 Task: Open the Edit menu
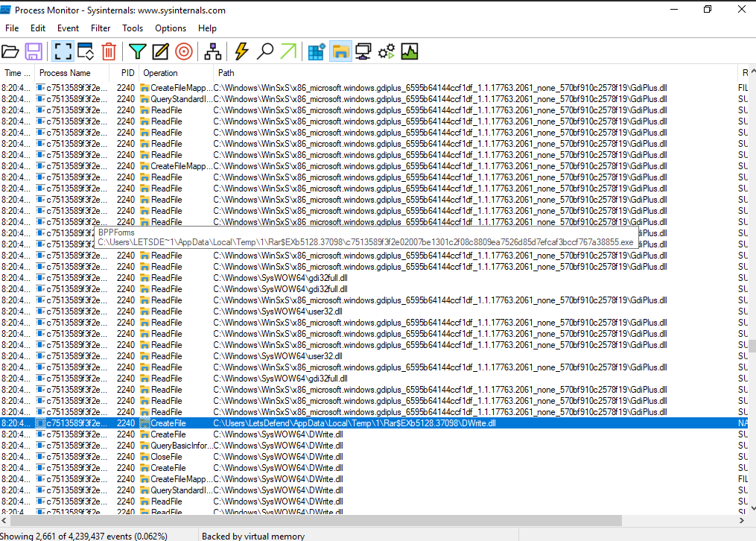pos(38,28)
